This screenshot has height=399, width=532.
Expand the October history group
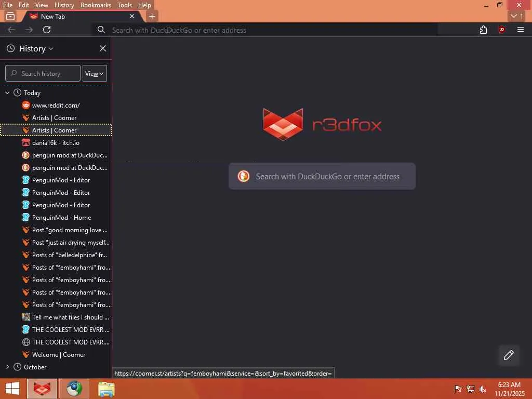pyautogui.click(x=7, y=367)
